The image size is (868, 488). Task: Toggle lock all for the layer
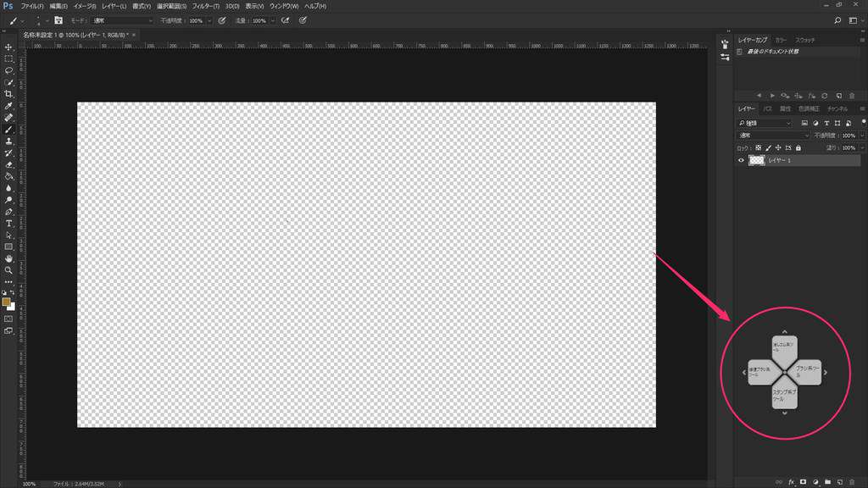click(798, 147)
